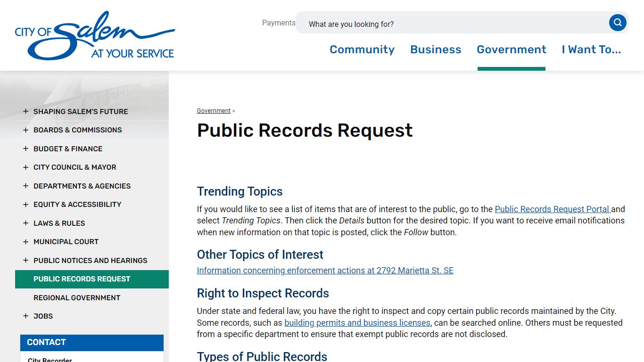Go to Public Notices and Hearings page

(x=91, y=261)
